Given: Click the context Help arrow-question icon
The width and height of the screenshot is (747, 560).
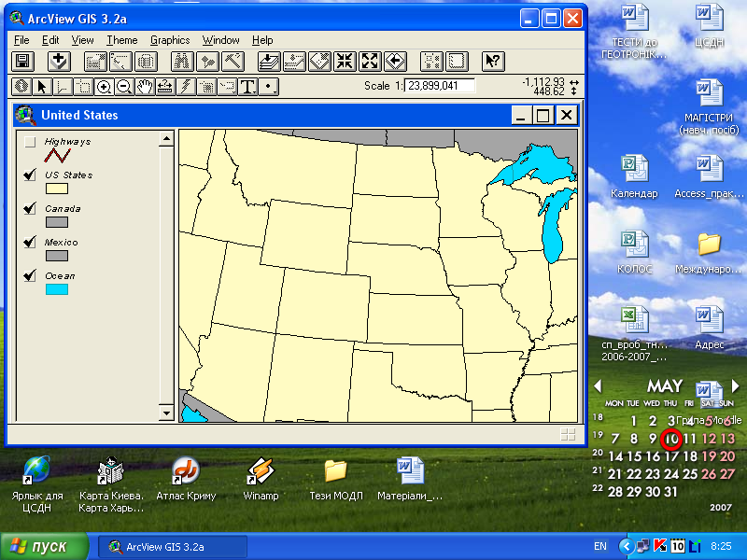Looking at the screenshot, I should click(x=493, y=62).
